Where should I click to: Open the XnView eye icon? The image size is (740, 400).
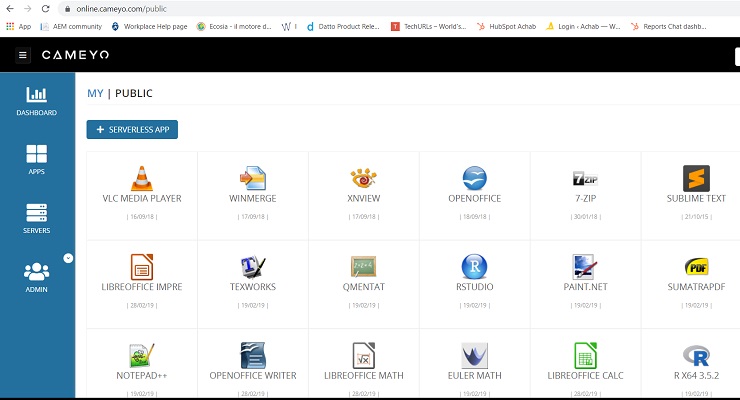pos(363,178)
